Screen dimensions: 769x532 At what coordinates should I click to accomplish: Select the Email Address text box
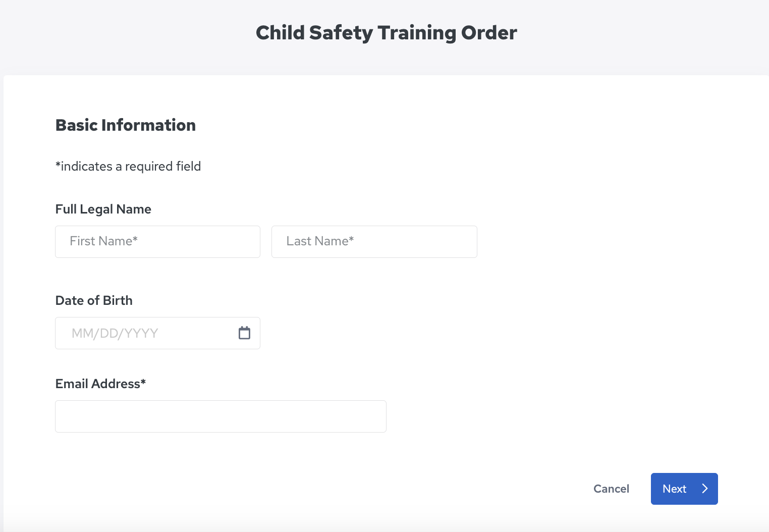pyautogui.click(x=221, y=416)
